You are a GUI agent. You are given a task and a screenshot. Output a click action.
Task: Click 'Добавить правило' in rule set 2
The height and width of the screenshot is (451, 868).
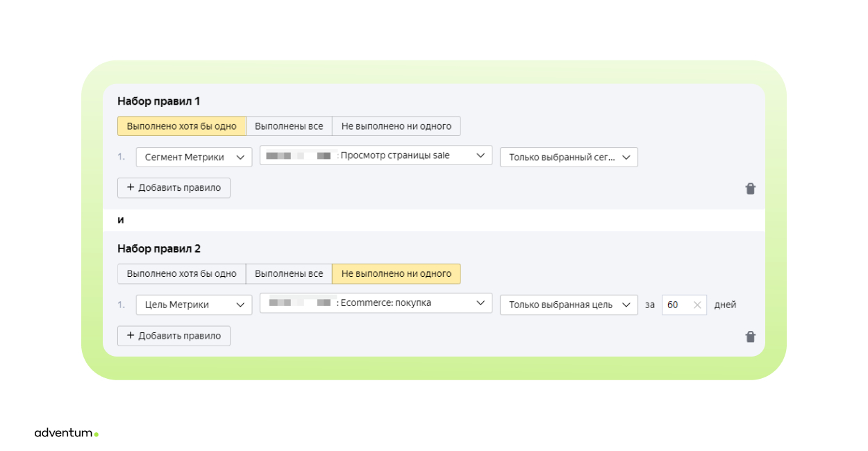pyautogui.click(x=174, y=336)
